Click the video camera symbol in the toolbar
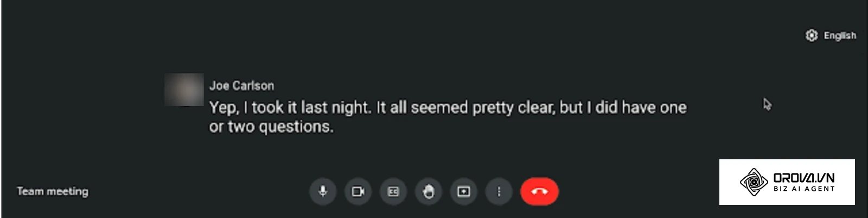The height and width of the screenshot is (218, 868). 358,191
